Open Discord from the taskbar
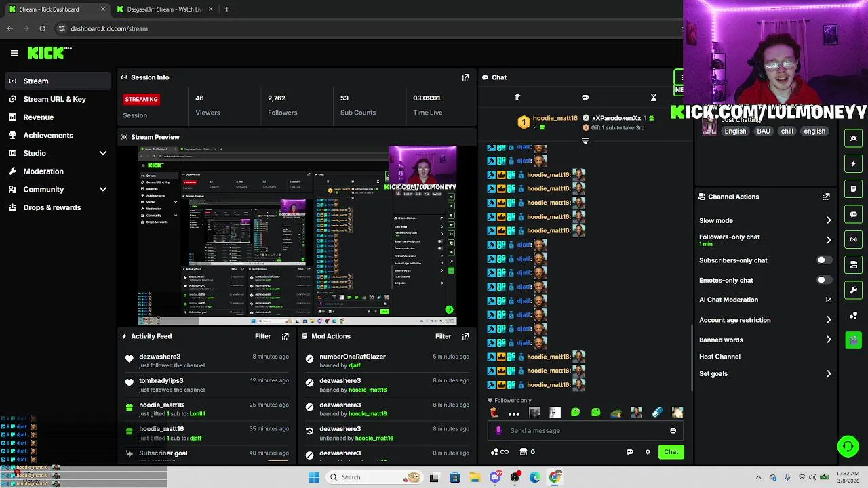This screenshot has width=868, height=488. click(495, 477)
